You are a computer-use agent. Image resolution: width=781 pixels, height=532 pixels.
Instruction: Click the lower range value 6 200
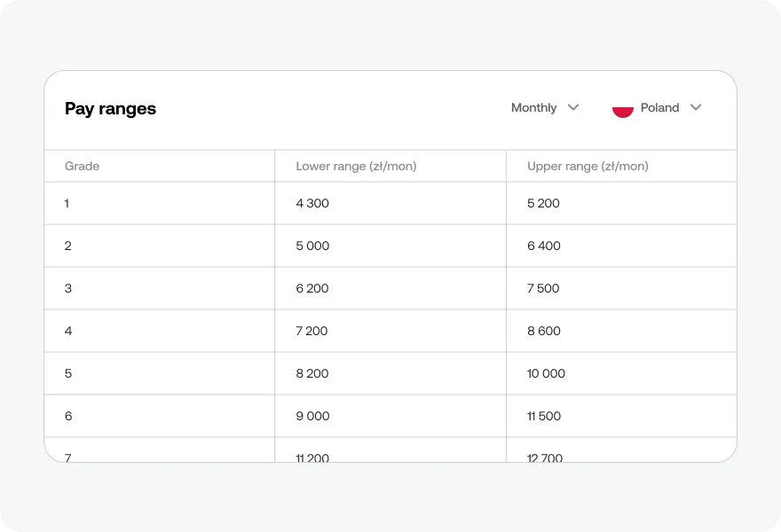[312, 288]
